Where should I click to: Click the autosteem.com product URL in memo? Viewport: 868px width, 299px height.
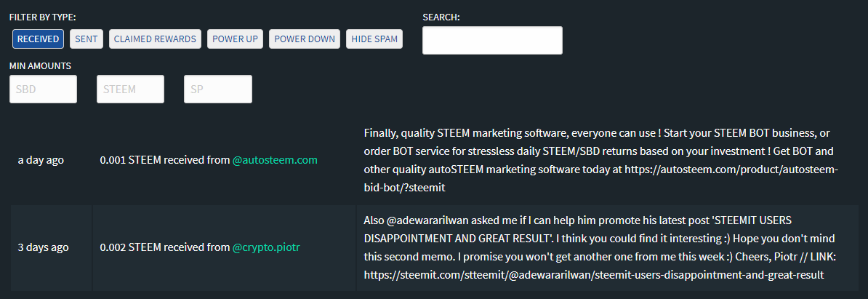coord(600,179)
